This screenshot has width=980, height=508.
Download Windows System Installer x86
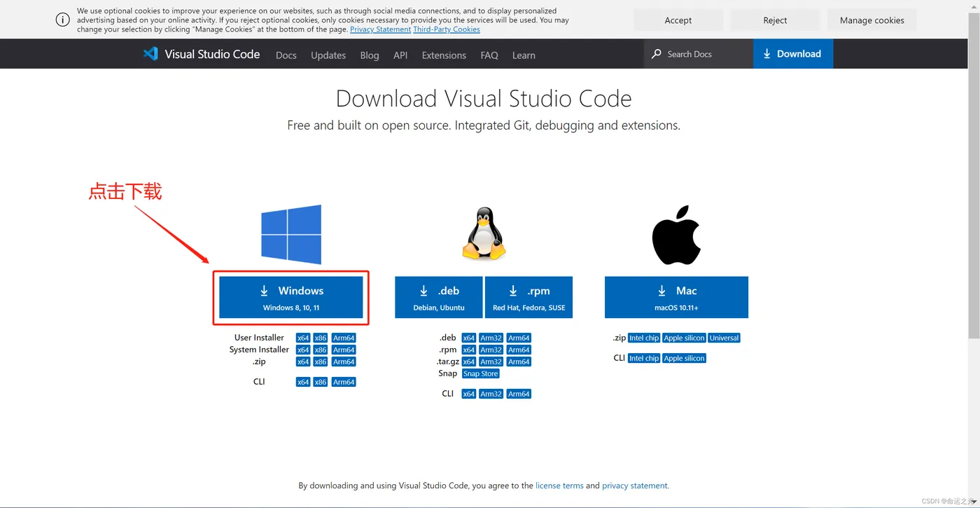coord(321,350)
